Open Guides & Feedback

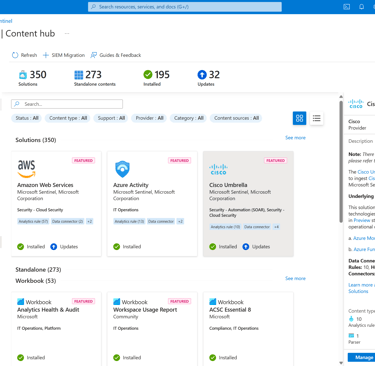pos(116,55)
